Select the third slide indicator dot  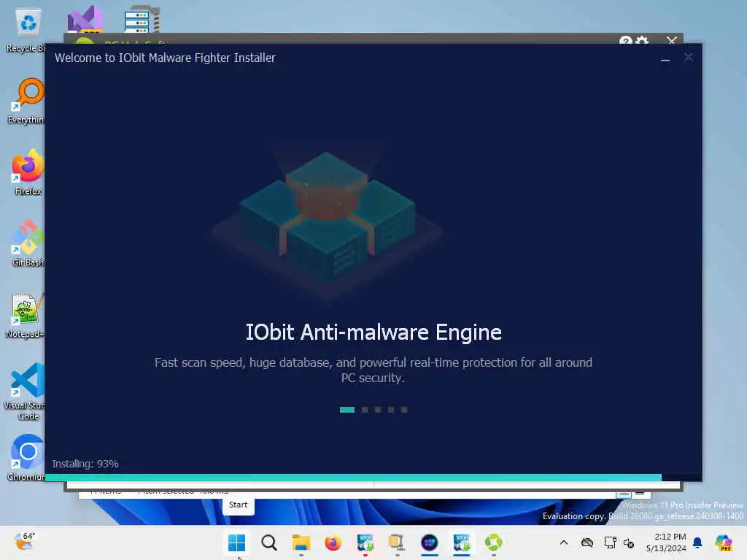378,410
